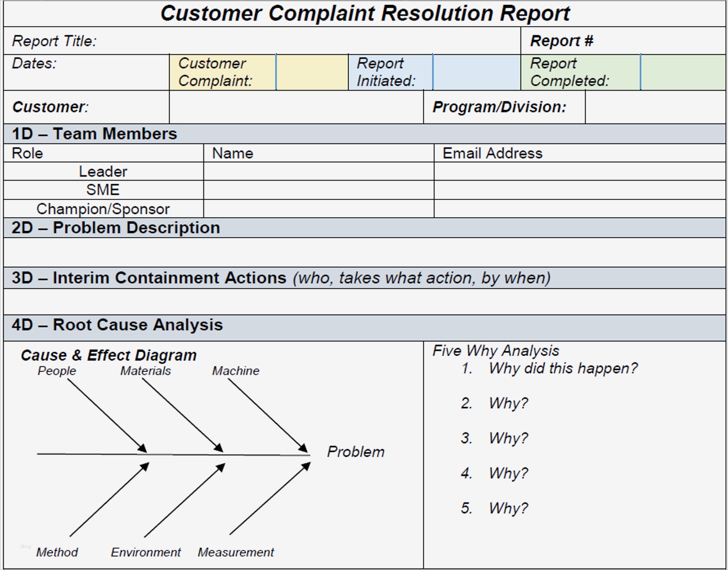
Task: Select the 1D Team Members section header
Action: point(94,133)
